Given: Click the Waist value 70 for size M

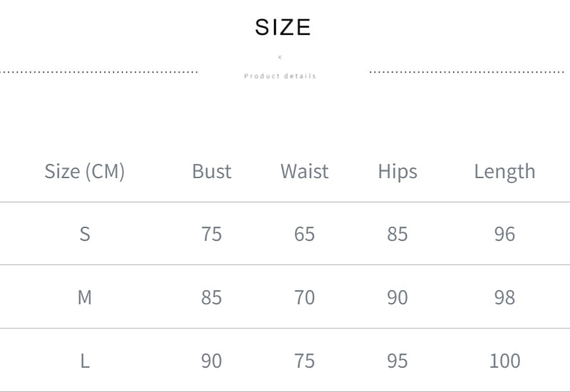Looking at the screenshot, I should [x=304, y=297].
